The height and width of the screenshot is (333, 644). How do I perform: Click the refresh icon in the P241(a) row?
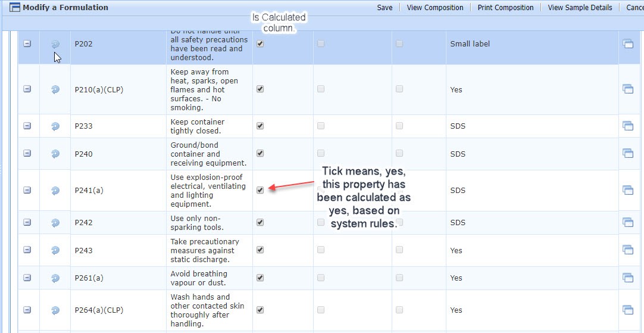pos(55,191)
